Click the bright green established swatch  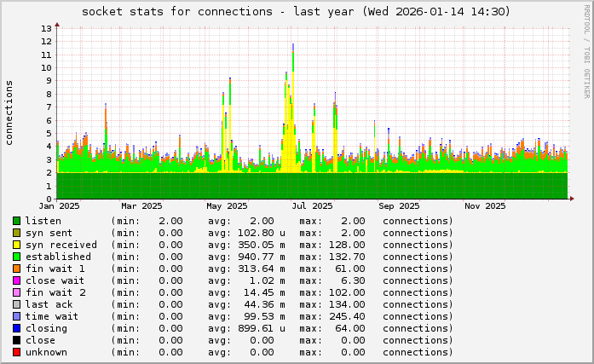[x=16, y=257]
